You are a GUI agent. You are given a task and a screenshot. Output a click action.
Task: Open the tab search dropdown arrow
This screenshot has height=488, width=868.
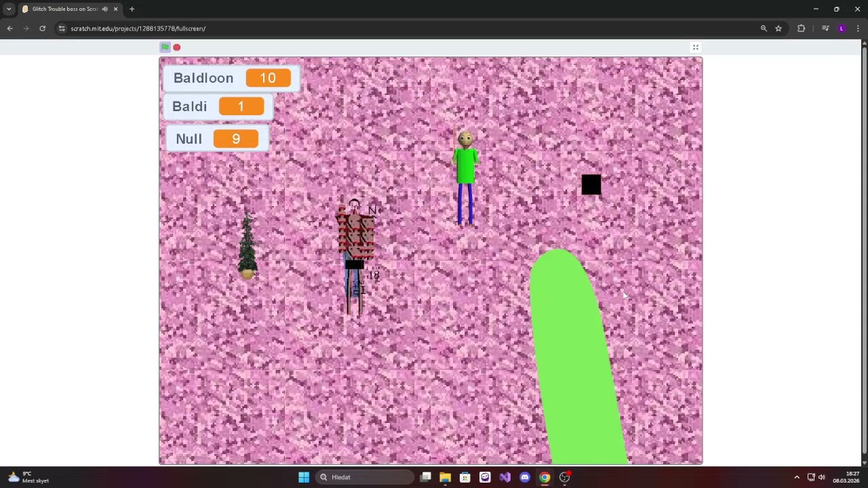tap(9, 9)
